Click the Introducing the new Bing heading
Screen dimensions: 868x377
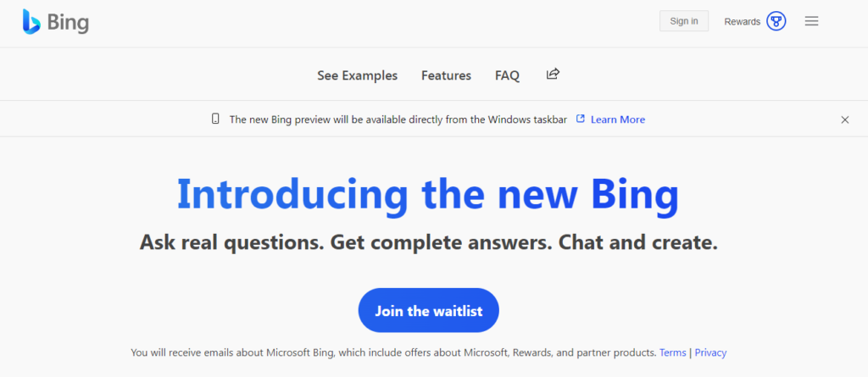428,194
